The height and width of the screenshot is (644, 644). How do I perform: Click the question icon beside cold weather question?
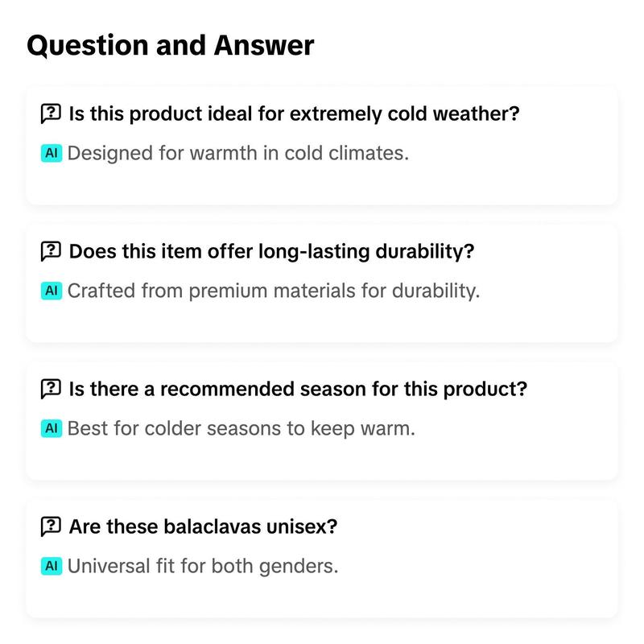pos(51,114)
